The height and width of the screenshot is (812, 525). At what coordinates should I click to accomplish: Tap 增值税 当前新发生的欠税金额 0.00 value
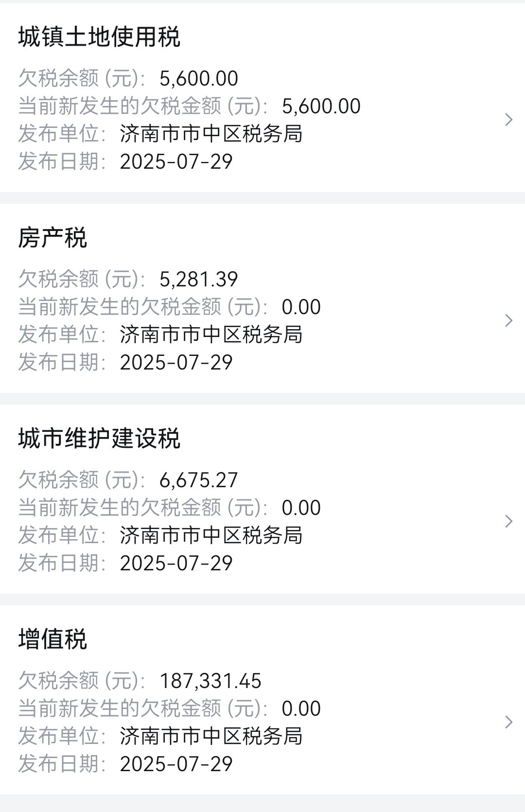click(301, 708)
